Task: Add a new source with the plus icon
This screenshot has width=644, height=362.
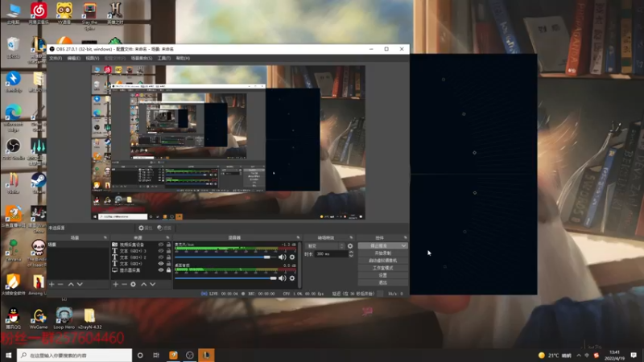Action: [x=115, y=284]
